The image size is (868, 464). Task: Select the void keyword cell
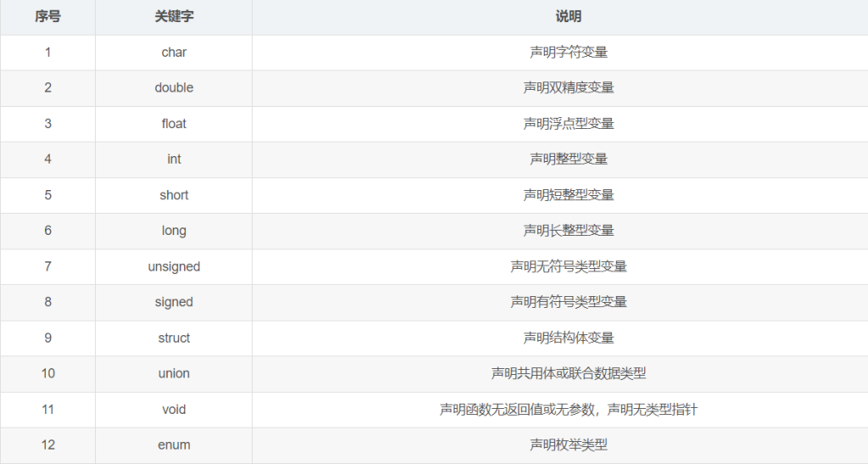click(174, 409)
